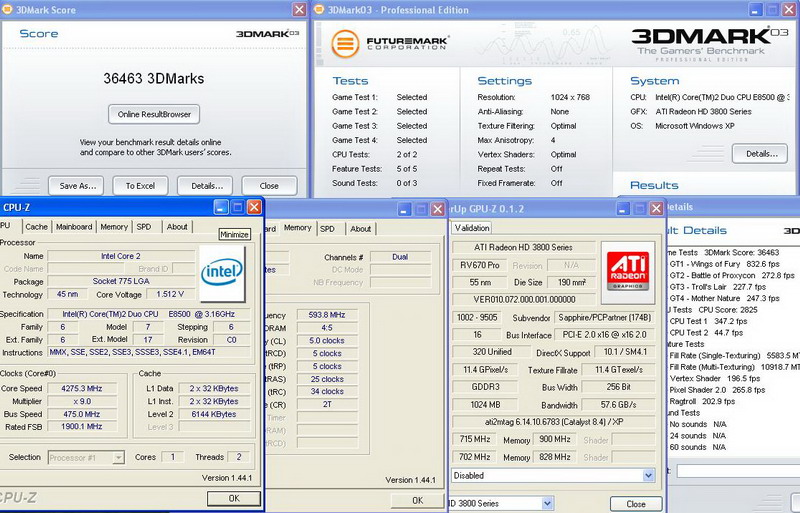Click the Online ResultBrowser button
Image resolution: width=800 pixels, height=513 pixels.
tap(154, 114)
